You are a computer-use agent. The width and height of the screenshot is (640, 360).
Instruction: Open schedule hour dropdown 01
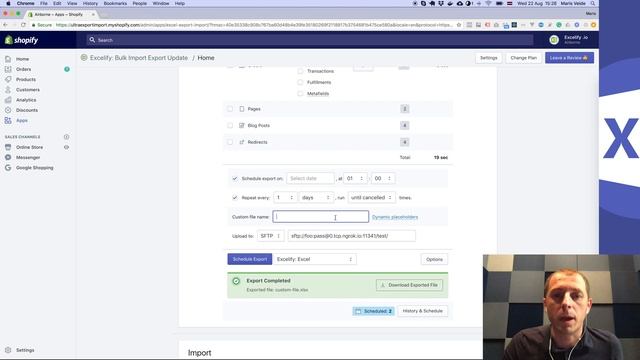pos(355,178)
